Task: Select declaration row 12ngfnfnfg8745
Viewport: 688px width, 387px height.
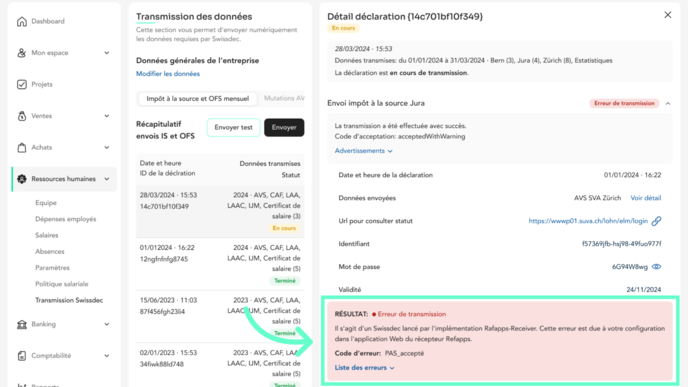Action: tap(220, 264)
